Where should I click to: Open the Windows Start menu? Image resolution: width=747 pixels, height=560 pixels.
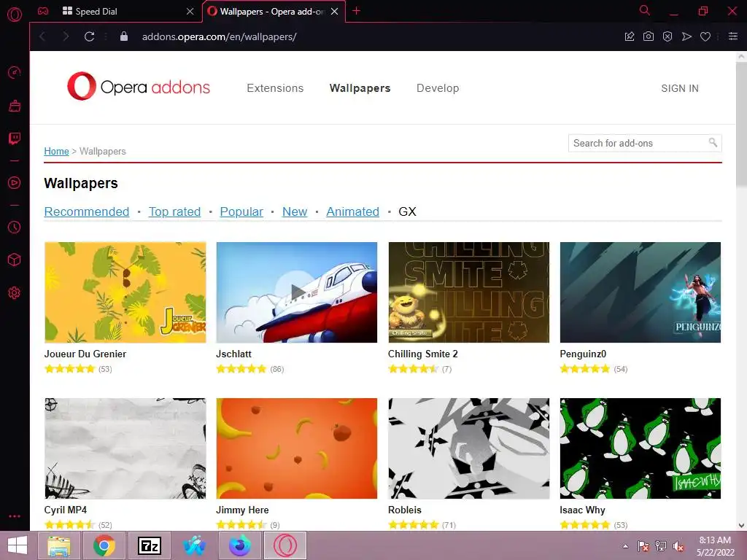(x=18, y=545)
